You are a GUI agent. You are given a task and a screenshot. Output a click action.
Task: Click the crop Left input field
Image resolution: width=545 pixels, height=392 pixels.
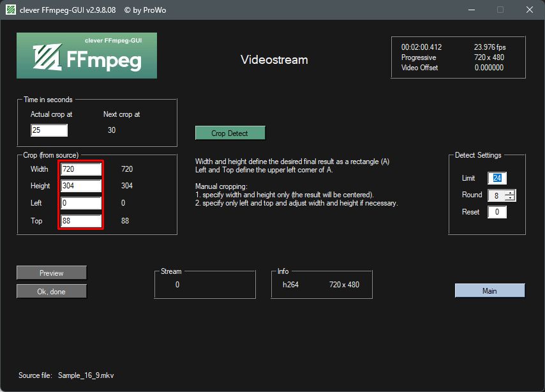81,203
